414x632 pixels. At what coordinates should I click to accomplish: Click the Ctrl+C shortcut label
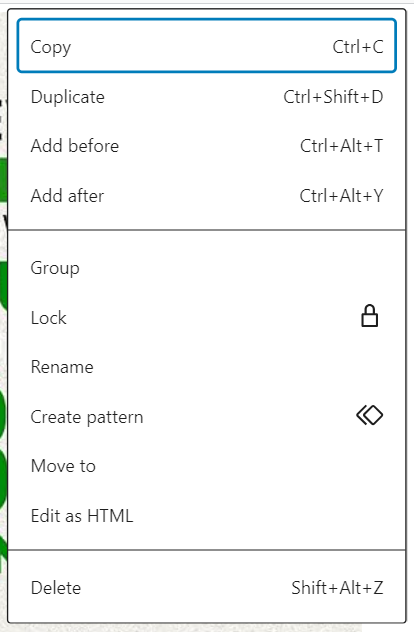(x=358, y=47)
